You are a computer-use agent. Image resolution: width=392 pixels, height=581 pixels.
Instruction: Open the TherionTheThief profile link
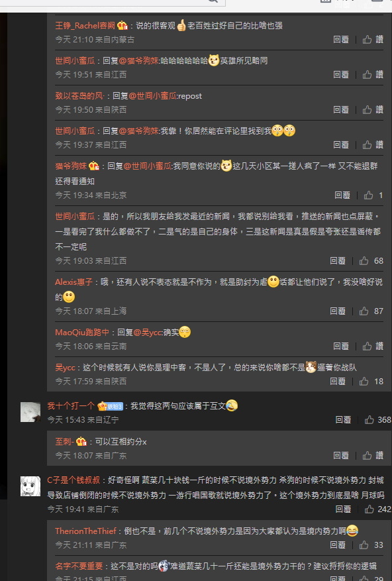[x=85, y=531]
